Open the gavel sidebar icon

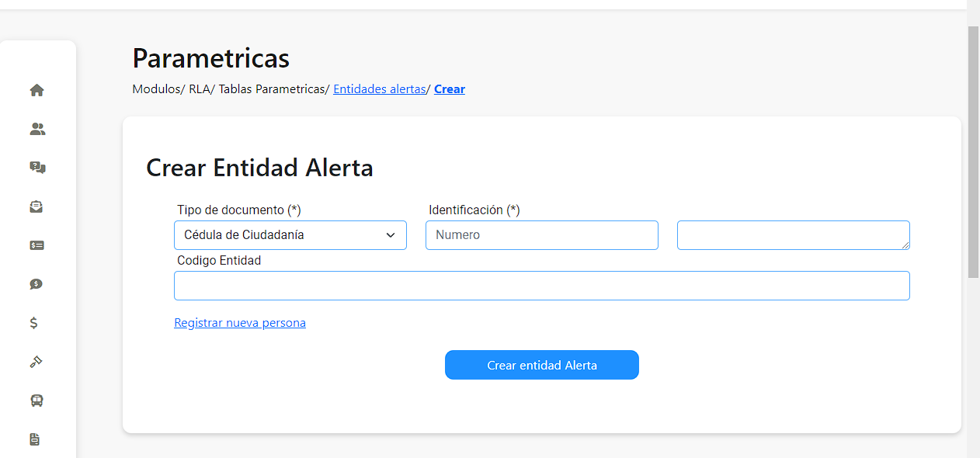tap(36, 362)
